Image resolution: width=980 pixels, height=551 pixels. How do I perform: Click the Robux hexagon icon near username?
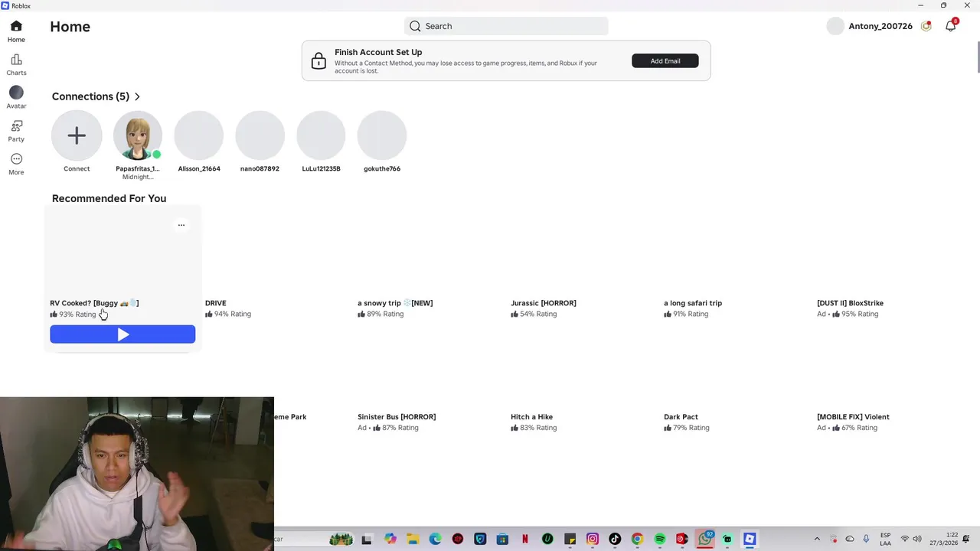pos(926,26)
